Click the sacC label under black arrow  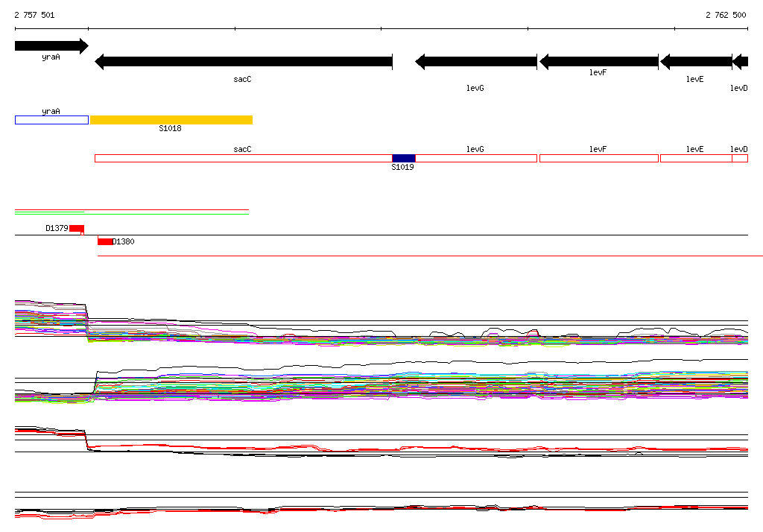(x=242, y=79)
